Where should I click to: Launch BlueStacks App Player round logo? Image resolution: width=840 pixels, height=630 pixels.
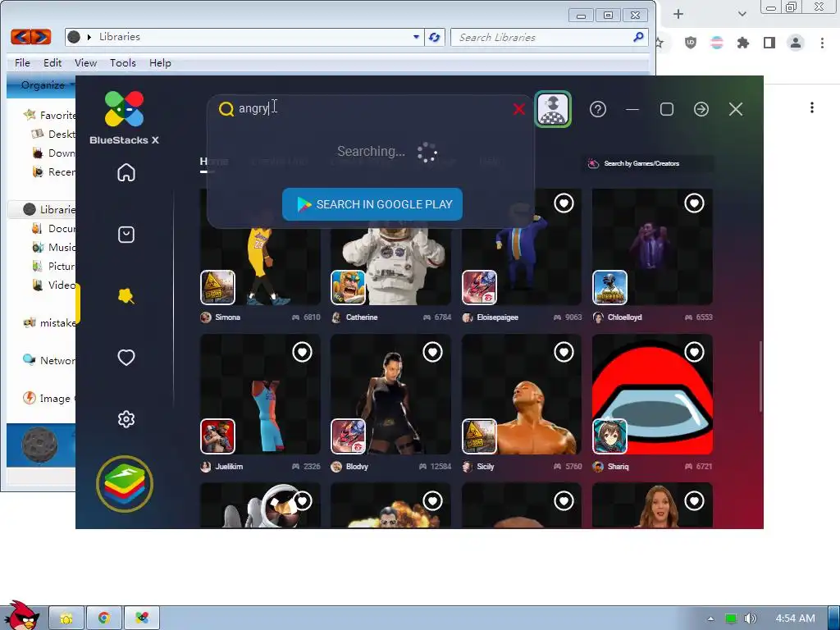[125, 484]
